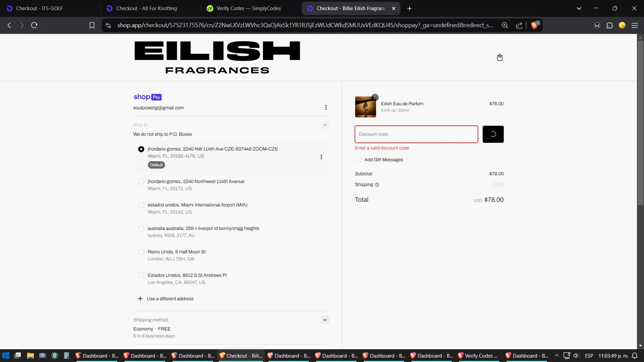The image size is (644, 362).
Task: Open the zoom magnifier in address bar
Action: pos(505,25)
